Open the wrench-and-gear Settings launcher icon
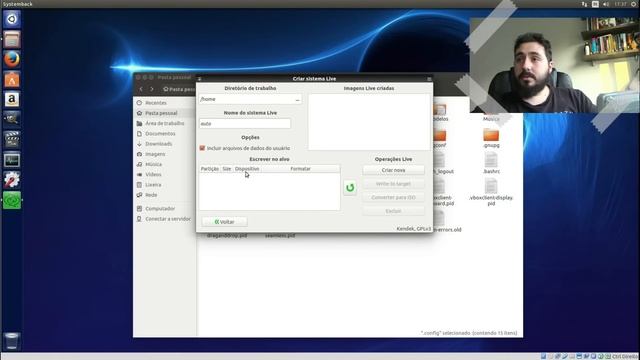This screenshot has height=360, width=640. click(12, 180)
